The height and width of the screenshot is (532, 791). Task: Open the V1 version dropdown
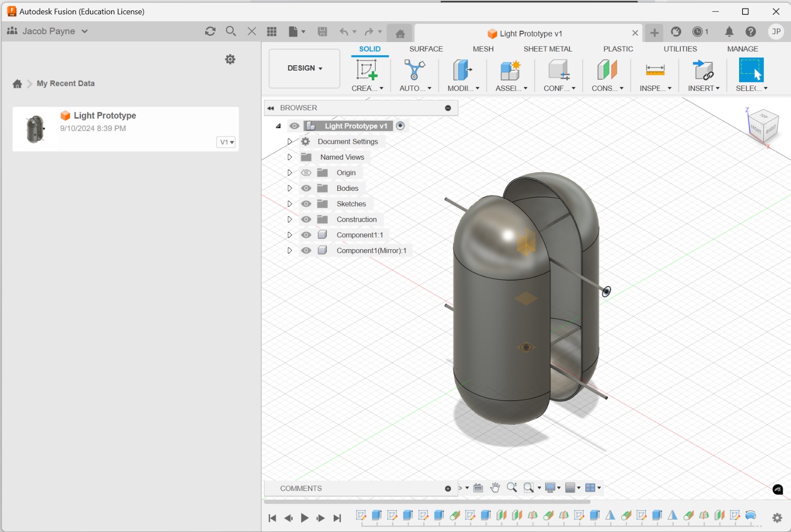coord(226,142)
